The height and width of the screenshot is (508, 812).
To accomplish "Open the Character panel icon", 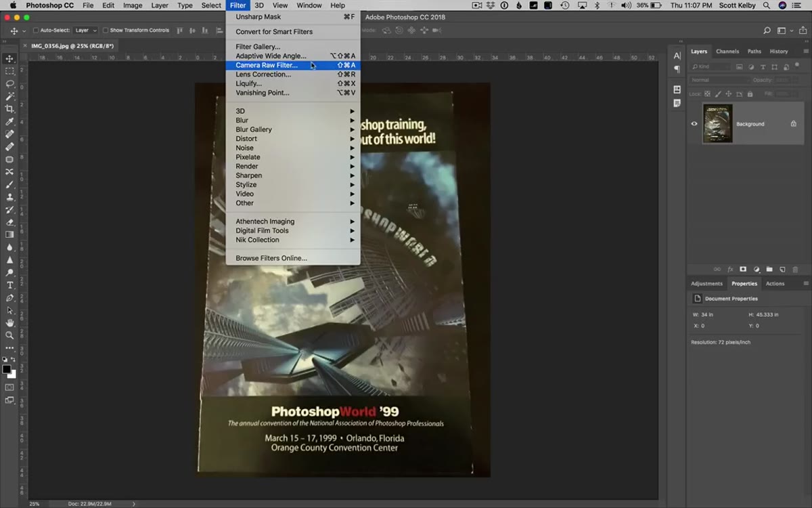I will click(x=677, y=56).
